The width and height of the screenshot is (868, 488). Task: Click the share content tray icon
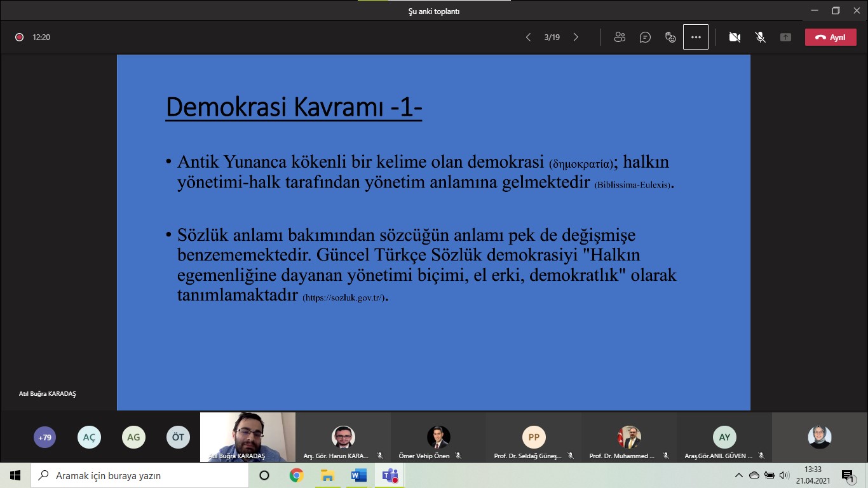click(785, 37)
